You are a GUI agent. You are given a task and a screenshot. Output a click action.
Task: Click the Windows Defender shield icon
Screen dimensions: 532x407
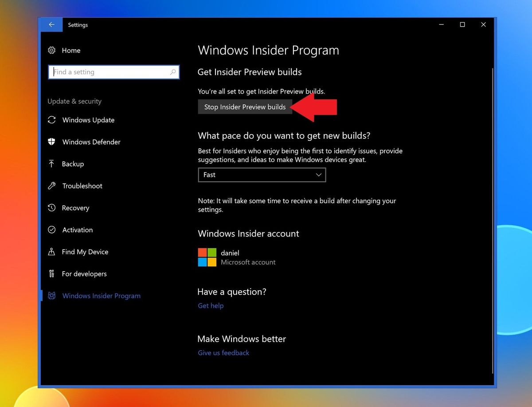(52, 142)
